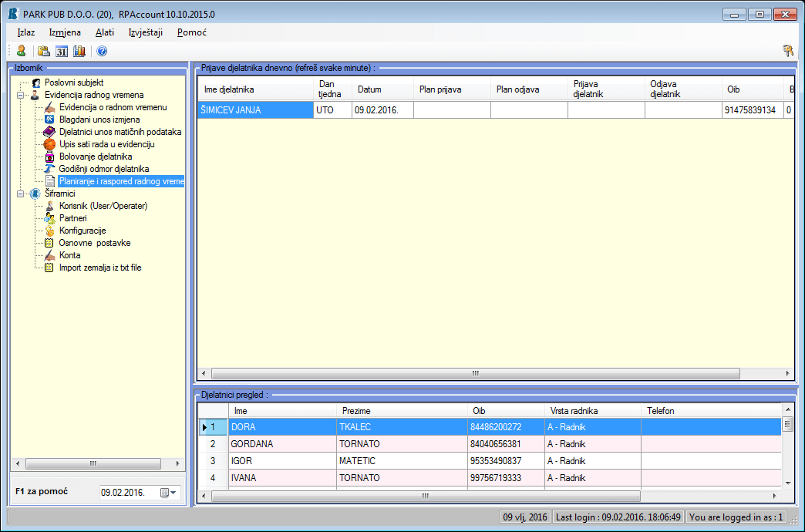This screenshot has height=532, width=805.
Task: Open the Pomoć menu
Action: [192, 32]
